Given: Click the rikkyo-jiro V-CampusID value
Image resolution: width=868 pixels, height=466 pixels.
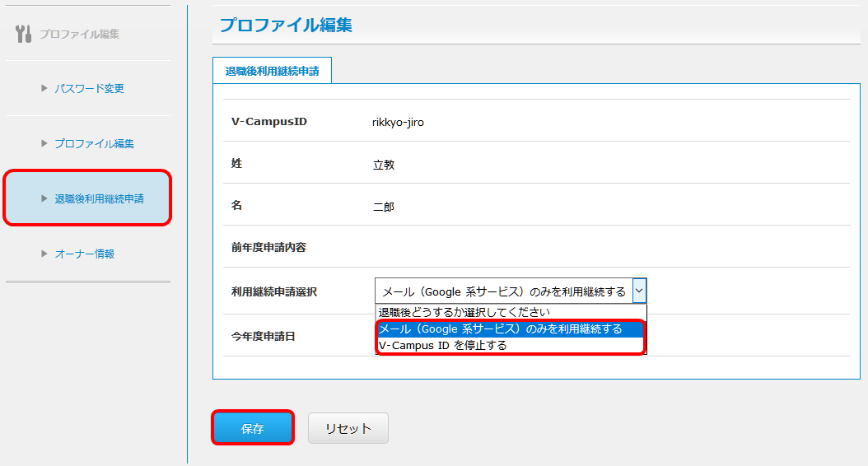Looking at the screenshot, I should (x=398, y=122).
